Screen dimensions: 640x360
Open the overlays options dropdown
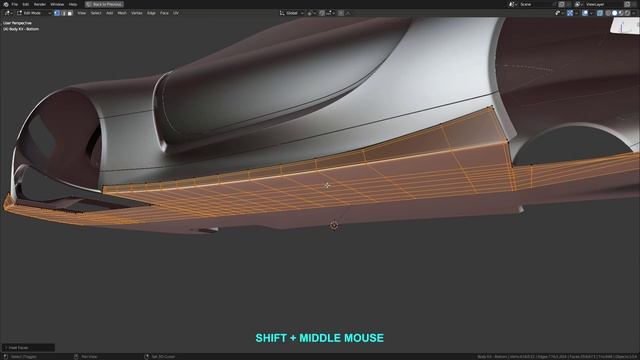click(x=591, y=13)
